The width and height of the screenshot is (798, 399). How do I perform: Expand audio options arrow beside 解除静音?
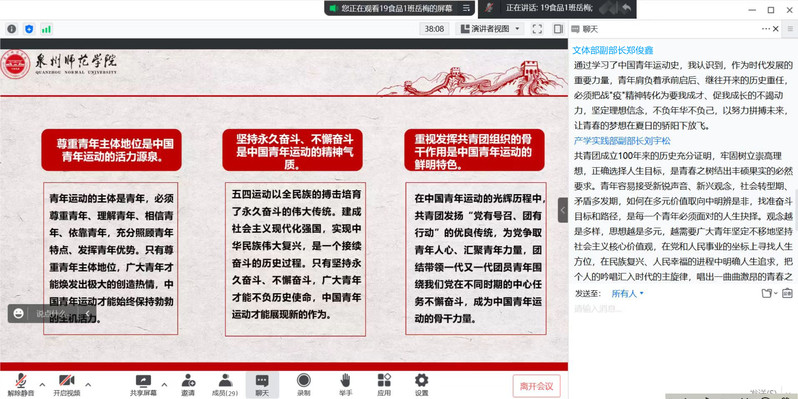click(x=42, y=384)
